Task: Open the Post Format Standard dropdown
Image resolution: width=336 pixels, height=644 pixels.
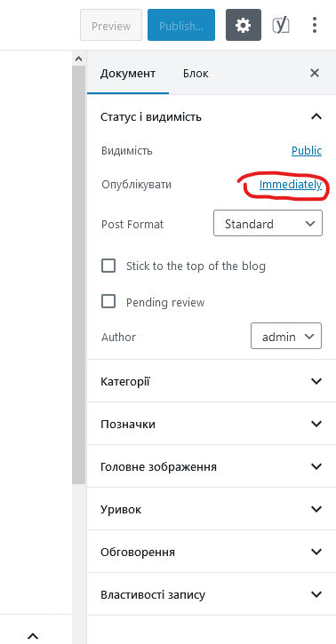Action: tap(268, 224)
